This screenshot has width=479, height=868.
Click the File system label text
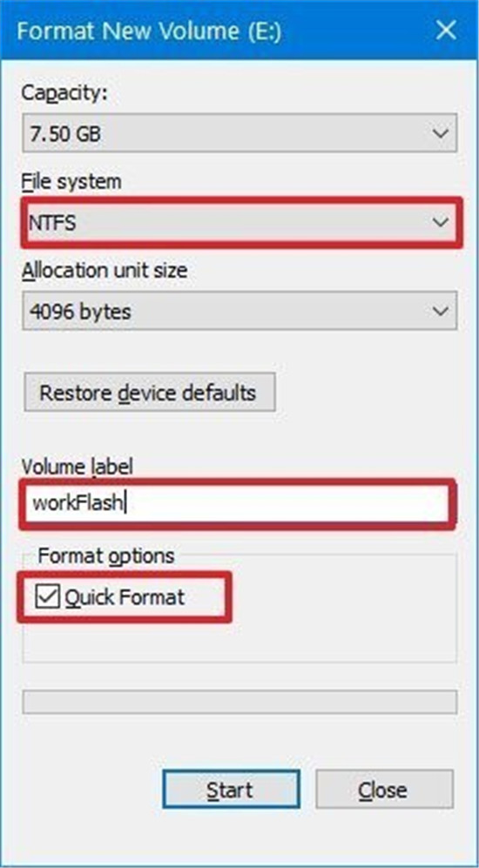coord(71,182)
